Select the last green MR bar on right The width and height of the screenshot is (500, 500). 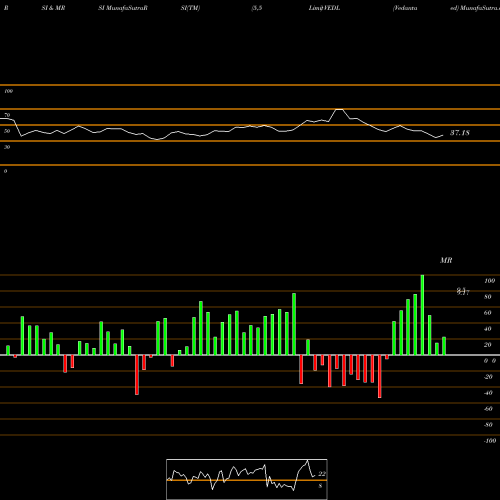click(444, 346)
